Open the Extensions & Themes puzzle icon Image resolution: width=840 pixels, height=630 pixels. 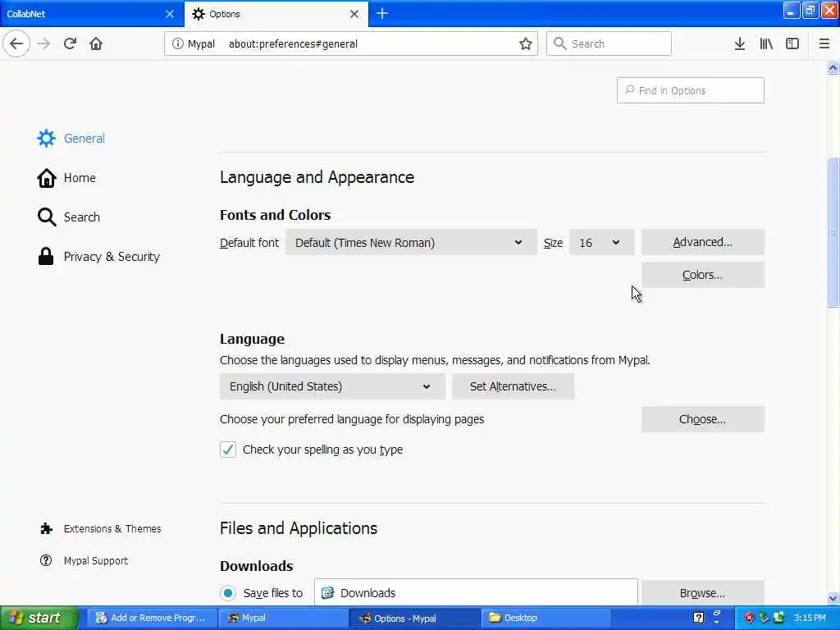coord(47,529)
